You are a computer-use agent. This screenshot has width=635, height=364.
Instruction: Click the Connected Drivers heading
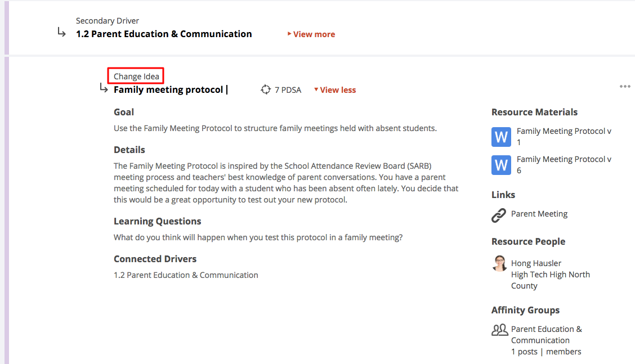tap(155, 259)
